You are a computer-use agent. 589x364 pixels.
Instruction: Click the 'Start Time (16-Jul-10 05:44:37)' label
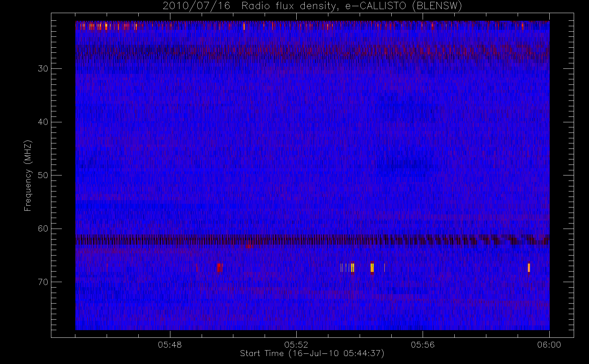[312, 353]
